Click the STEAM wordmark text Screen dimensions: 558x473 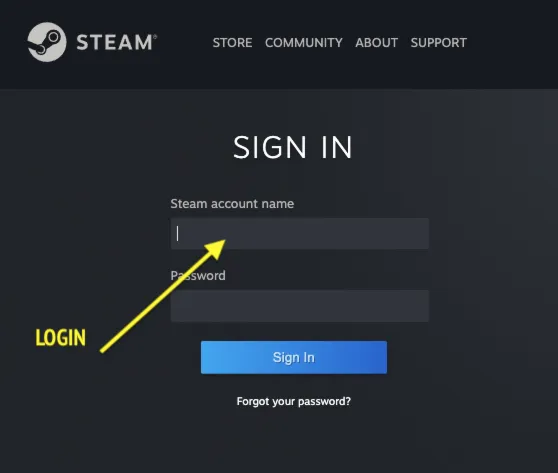[x=115, y=42]
